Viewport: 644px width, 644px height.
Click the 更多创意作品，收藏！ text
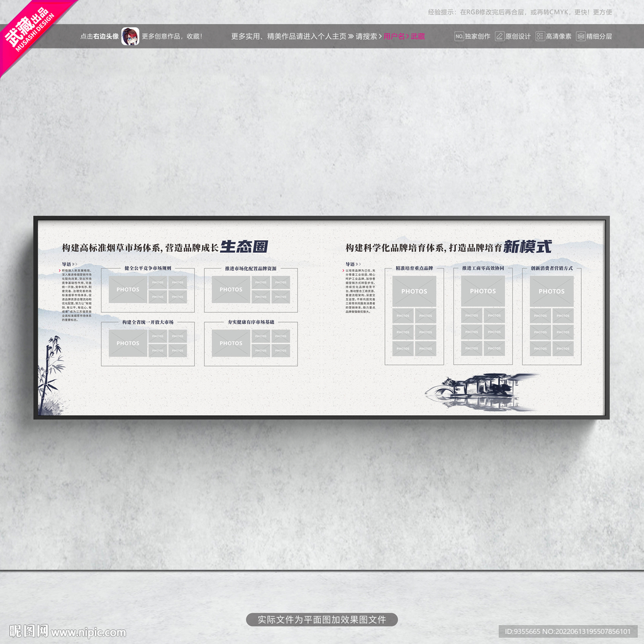(172, 36)
